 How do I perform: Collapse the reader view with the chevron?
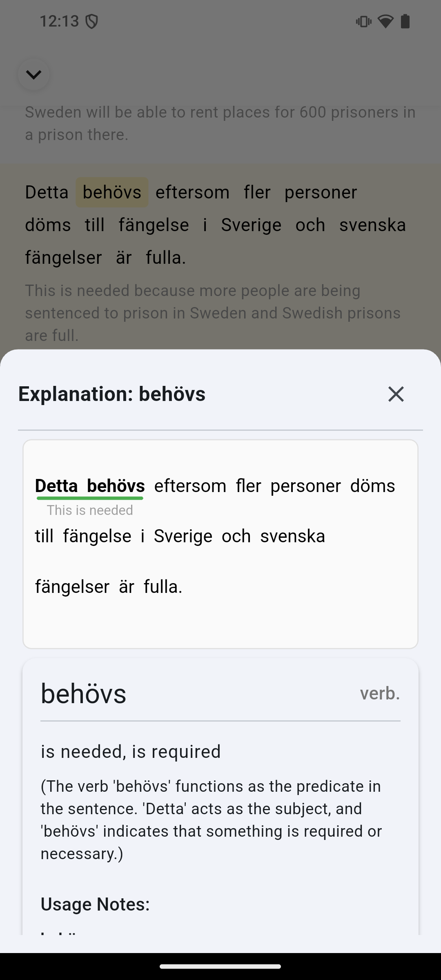(x=33, y=74)
